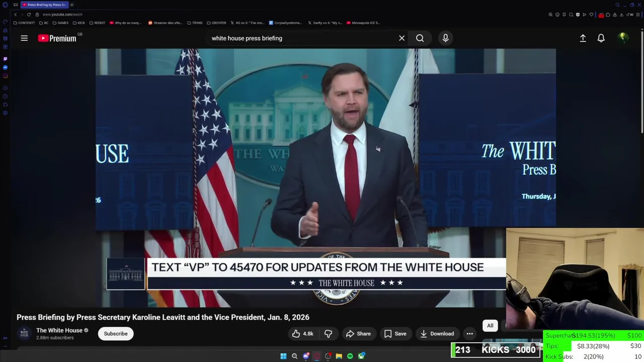
Task: Open the GROYPER bookmarks folder
Action: click(x=216, y=23)
